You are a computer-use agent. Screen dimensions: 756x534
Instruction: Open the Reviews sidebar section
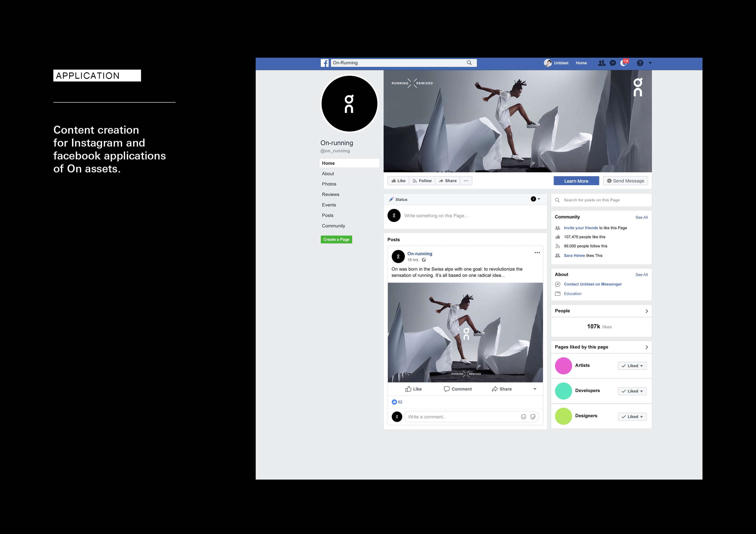(331, 194)
